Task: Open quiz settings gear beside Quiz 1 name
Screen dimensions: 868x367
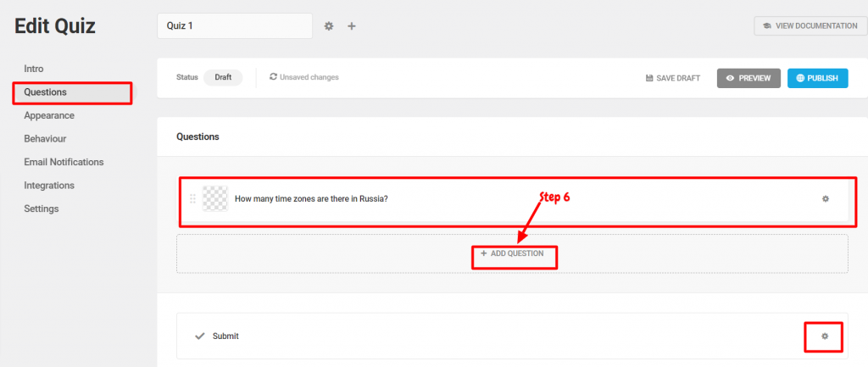Action: coord(329,26)
